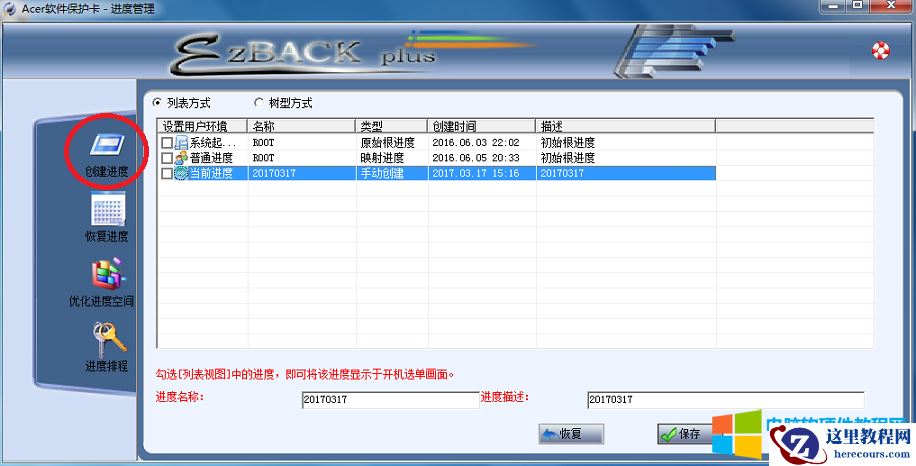Image resolution: width=916 pixels, height=466 pixels.
Task: Select the 手动创建 type cell
Action: (x=382, y=173)
